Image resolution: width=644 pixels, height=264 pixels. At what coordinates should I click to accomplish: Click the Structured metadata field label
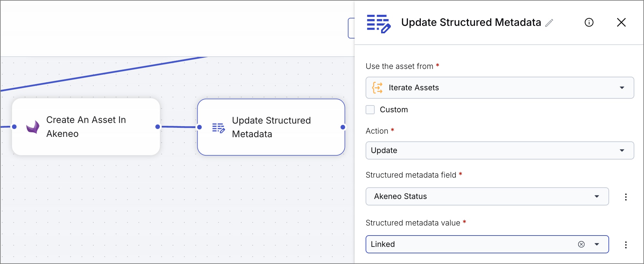pyautogui.click(x=411, y=175)
